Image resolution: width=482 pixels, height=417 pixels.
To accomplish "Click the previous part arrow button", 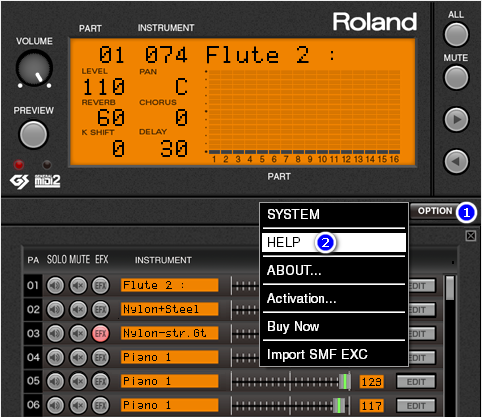I will click(x=456, y=161).
